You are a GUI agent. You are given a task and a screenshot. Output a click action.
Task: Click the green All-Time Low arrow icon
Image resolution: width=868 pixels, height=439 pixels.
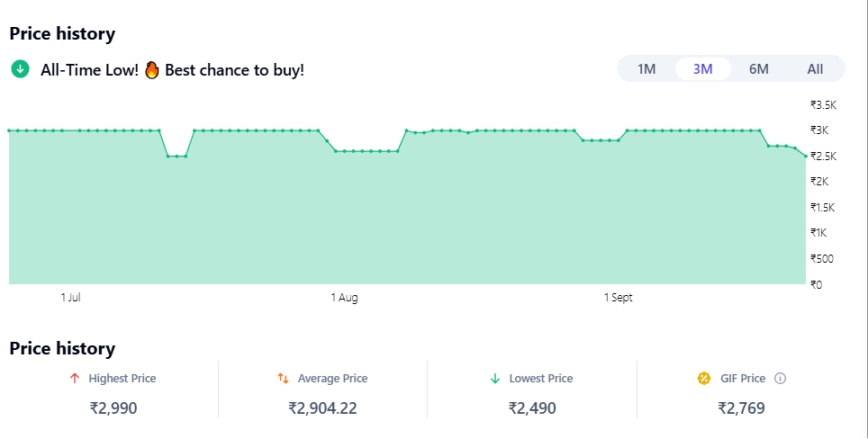20,69
